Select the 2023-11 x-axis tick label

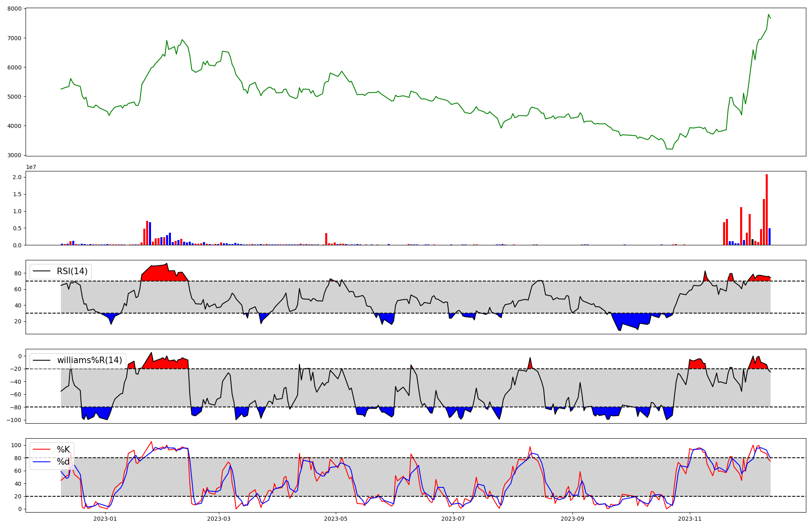tap(690, 519)
